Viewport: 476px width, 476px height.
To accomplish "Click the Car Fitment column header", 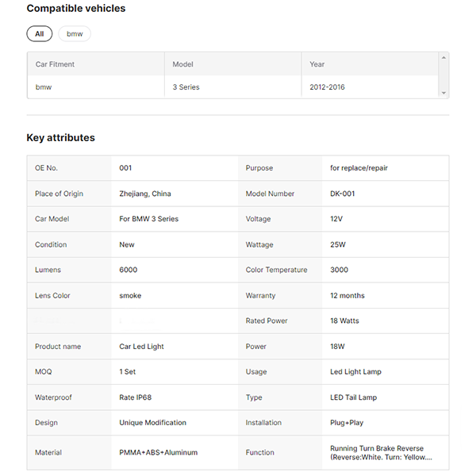I will click(55, 64).
